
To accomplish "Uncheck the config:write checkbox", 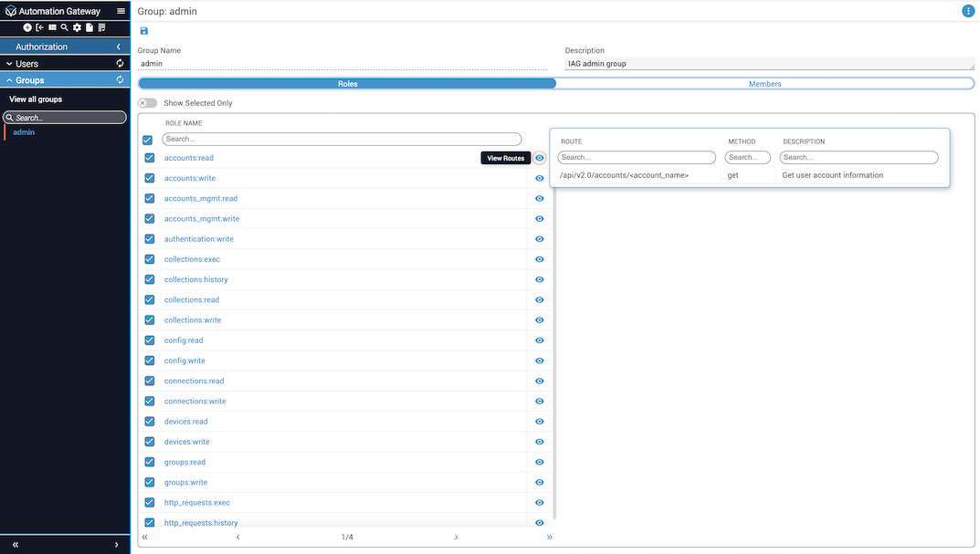I will [150, 361].
